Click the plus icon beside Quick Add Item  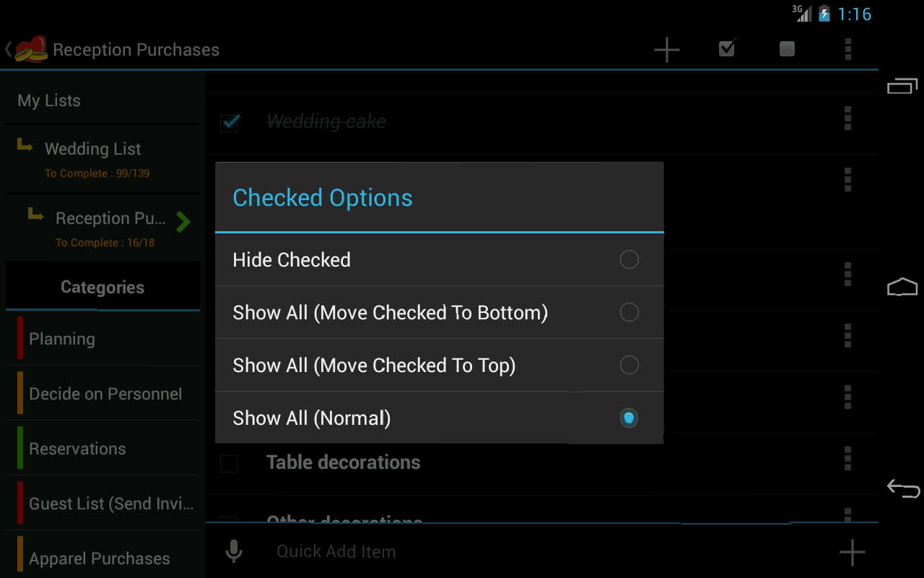pos(852,551)
